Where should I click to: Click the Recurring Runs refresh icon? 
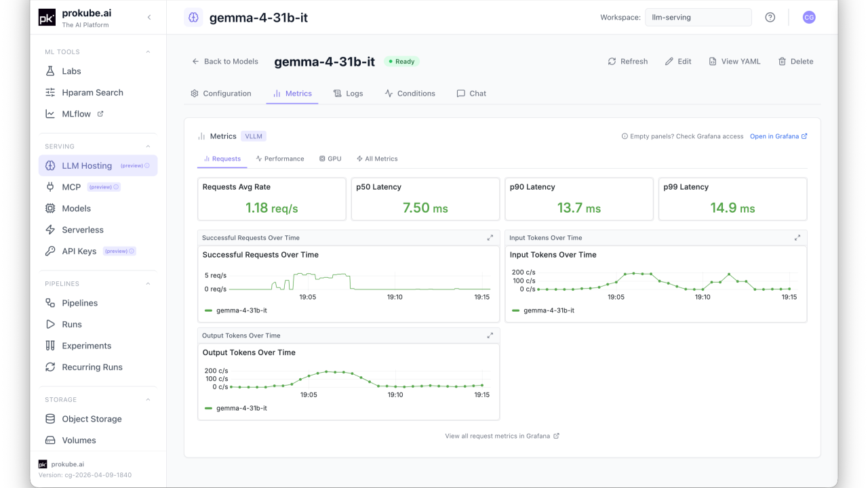[x=50, y=367]
